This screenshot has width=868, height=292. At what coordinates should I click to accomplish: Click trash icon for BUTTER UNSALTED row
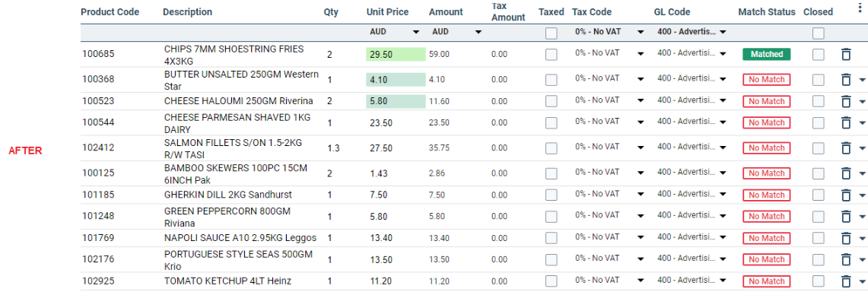point(845,80)
